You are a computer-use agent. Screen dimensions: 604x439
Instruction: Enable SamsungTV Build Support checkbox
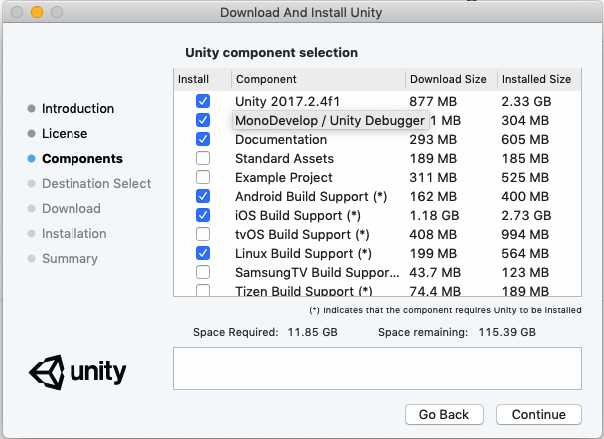pyautogui.click(x=203, y=272)
